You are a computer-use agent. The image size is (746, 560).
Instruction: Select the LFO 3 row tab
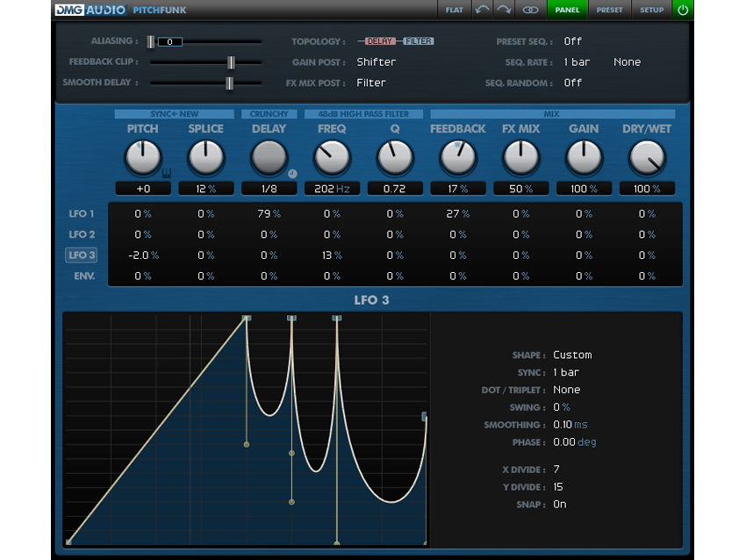point(82,255)
